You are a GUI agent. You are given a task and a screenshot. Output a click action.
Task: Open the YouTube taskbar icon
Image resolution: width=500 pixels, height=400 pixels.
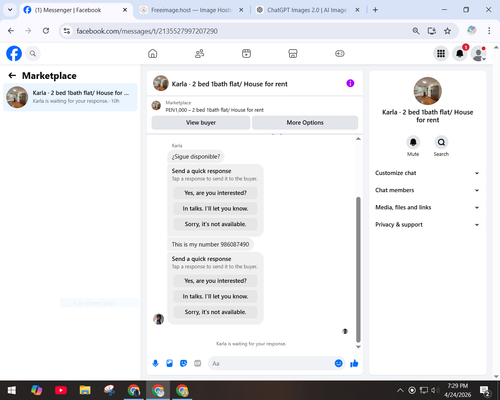point(61,390)
